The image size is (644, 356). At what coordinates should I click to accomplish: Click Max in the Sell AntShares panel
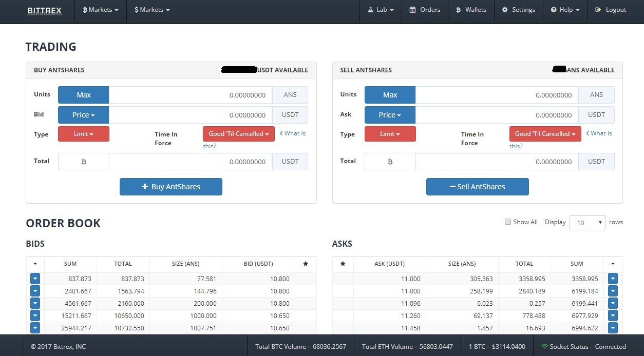[x=390, y=95]
